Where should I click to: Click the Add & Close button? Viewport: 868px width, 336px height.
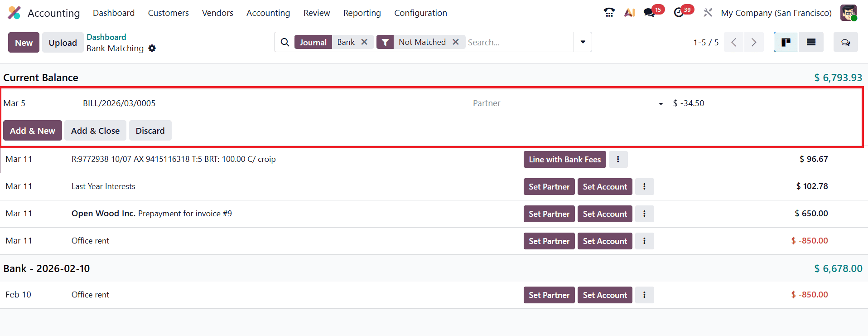95,131
